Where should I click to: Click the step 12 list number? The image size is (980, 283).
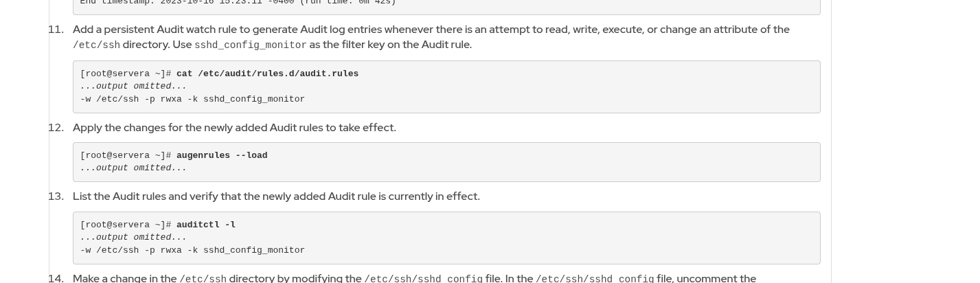tap(56, 128)
